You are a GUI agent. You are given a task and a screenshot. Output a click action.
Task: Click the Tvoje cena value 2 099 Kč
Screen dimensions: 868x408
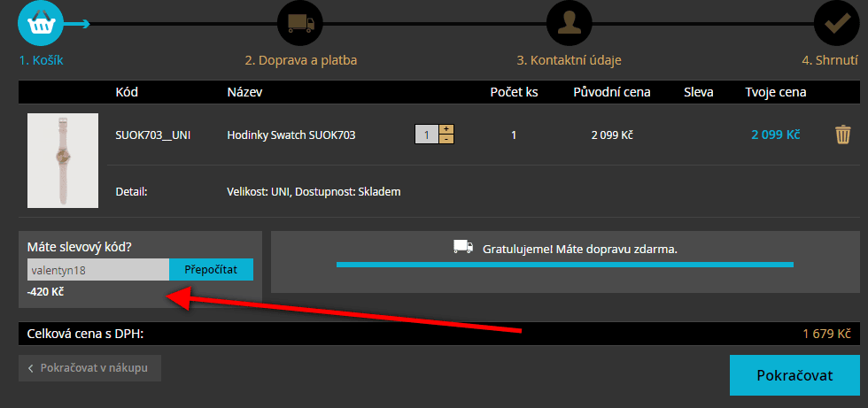click(x=776, y=135)
